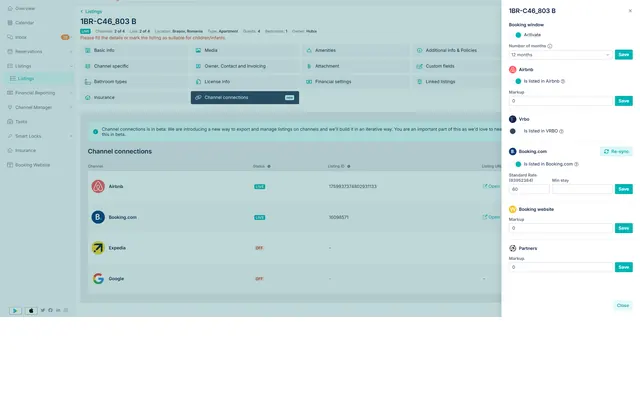The height and width of the screenshot is (400, 640).
Task: Open the Attachment tab
Action: point(356,66)
